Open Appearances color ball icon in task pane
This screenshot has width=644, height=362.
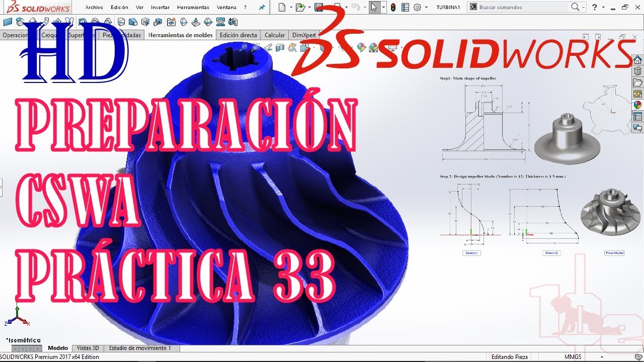point(637,105)
